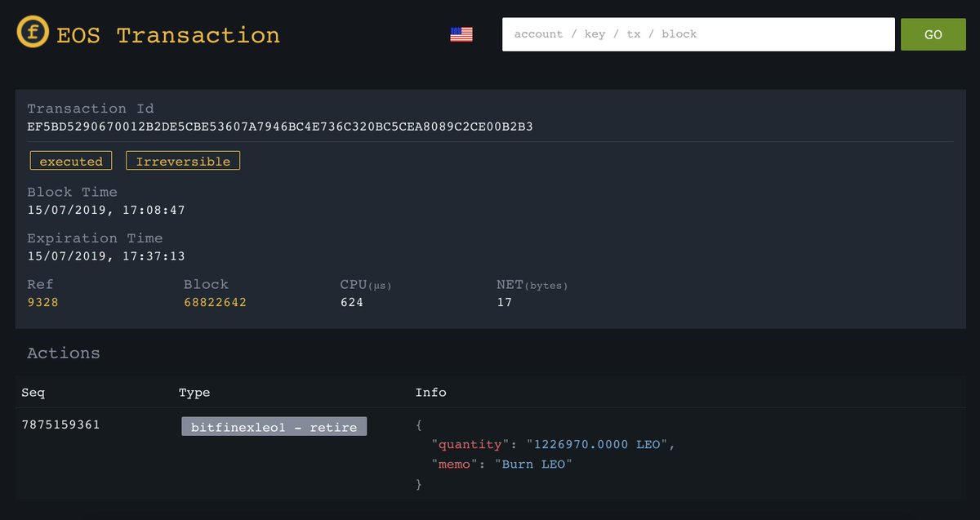Image resolution: width=980 pixels, height=520 pixels.
Task: Click the Expiration Time label
Action: pyautogui.click(x=95, y=238)
